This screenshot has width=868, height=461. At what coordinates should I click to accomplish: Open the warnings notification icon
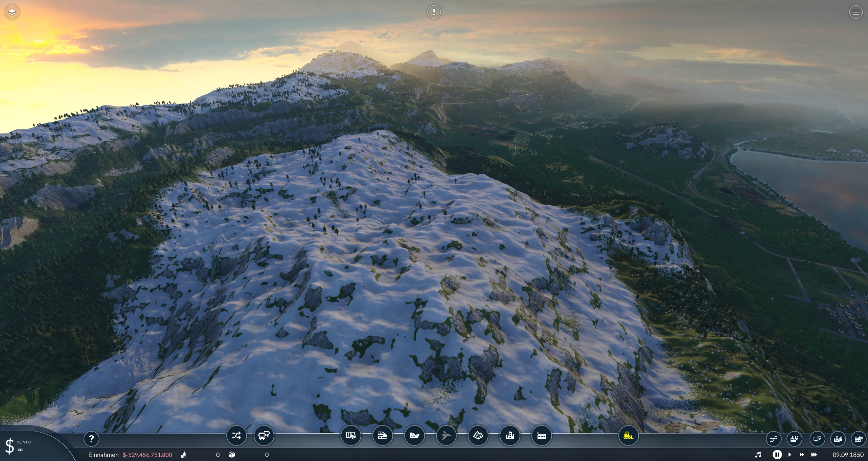coord(434,12)
